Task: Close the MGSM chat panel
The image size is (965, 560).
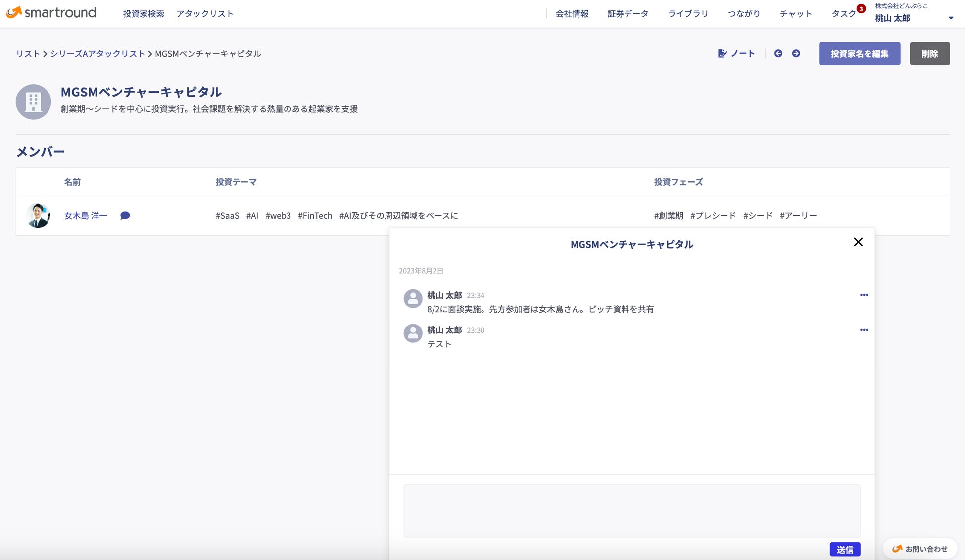Action: pyautogui.click(x=858, y=242)
